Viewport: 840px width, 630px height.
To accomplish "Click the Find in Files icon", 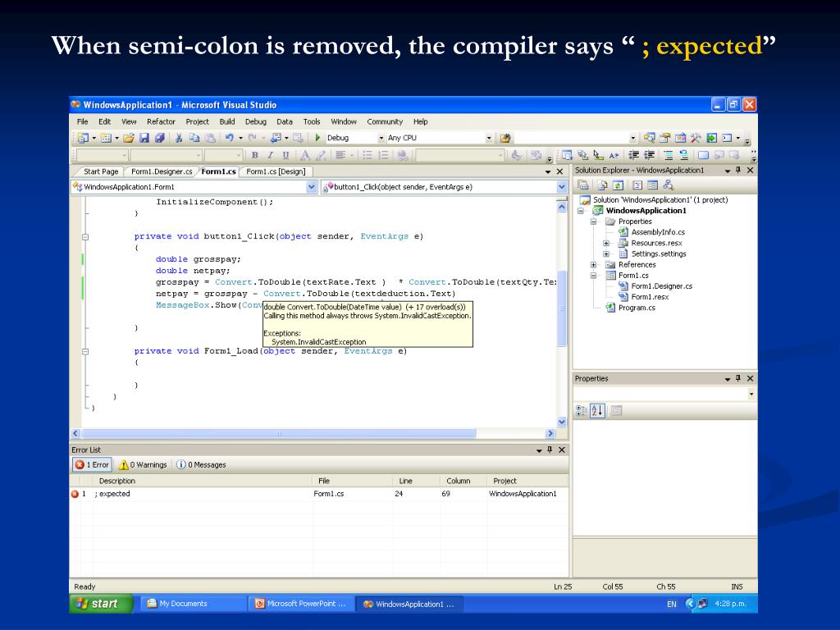I will click(504, 138).
